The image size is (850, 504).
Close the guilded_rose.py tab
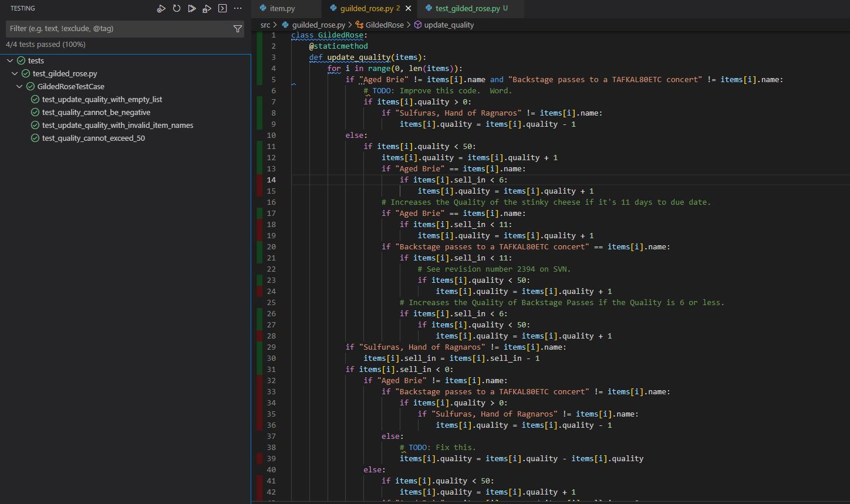pyautogui.click(x=409, y=8)
